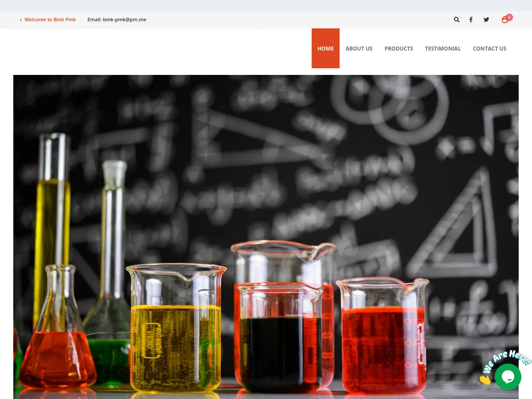The height and width of the screenshot is (399, 532).
Task: Select the We Are Here label
Action: [x=508, y=361]
